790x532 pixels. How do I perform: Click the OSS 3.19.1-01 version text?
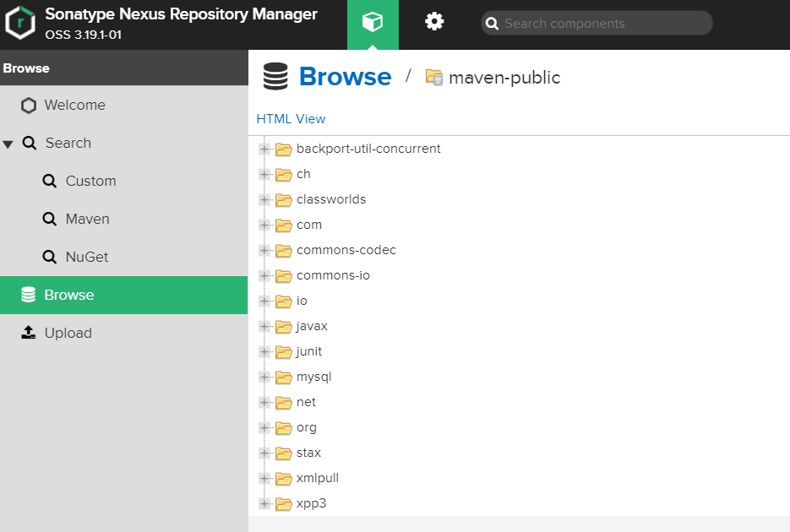(83, 35)
